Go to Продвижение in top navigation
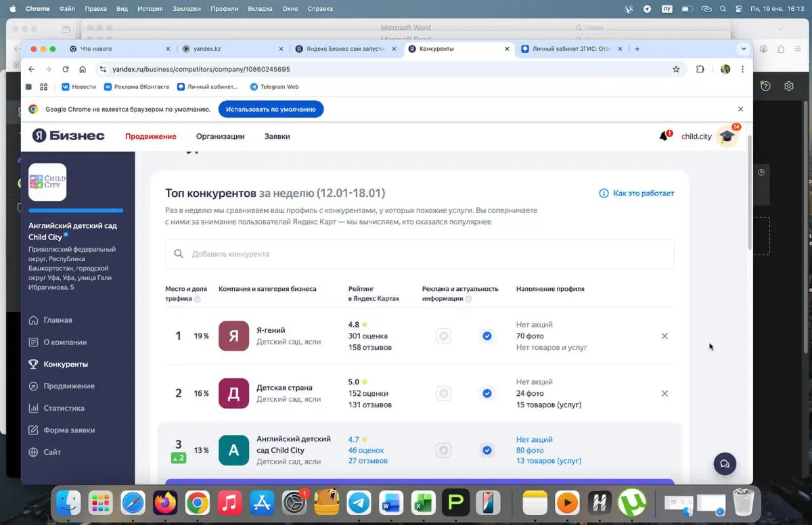Image resolution: width=812 pixels, height=525 pixels. tap(150, 136)
